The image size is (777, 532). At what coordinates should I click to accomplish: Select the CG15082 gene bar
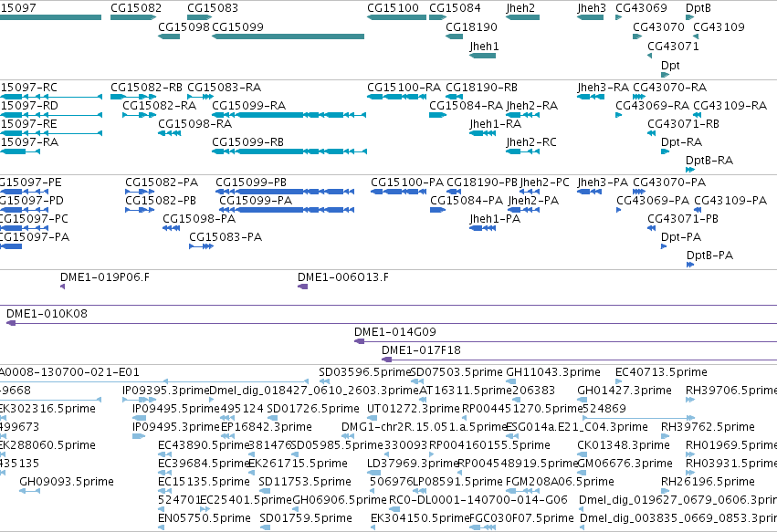133,17
